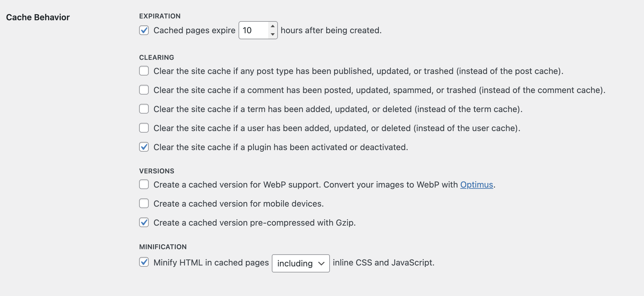Image resolution: width=644 pixels, height=296 pixels.
Task: Open the 'including' minification dropdown
Action: pos(301,263)
